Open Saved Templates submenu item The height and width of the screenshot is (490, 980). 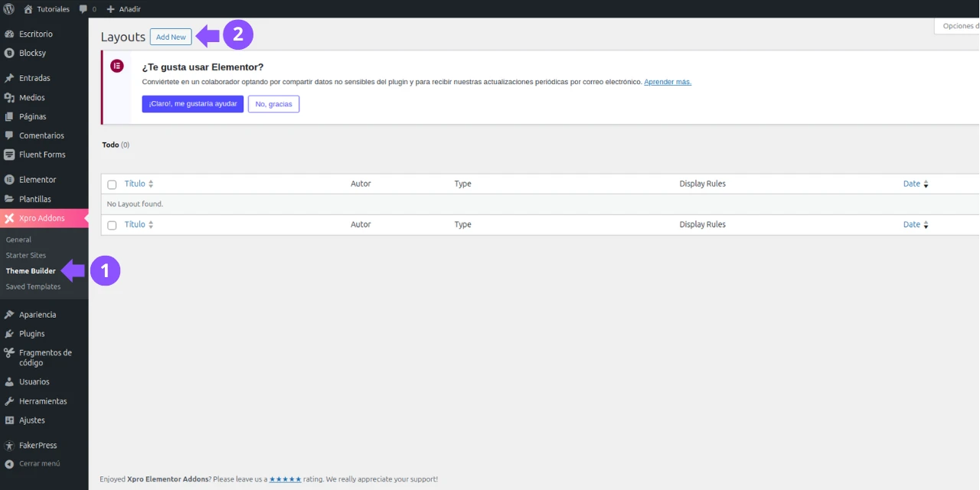point(33,286)
